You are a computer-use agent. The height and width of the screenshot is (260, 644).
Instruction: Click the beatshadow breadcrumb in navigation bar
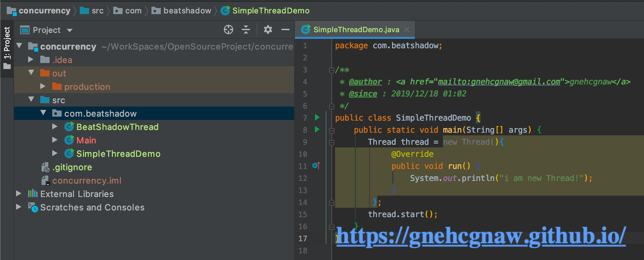[x=187, y=11]
